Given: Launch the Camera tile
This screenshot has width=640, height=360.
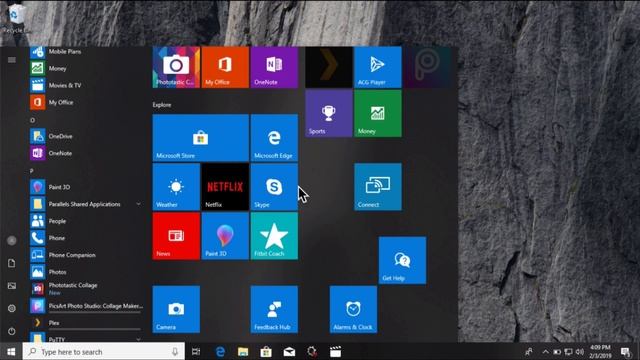Looking at the screenshot, I should (176, 309).
